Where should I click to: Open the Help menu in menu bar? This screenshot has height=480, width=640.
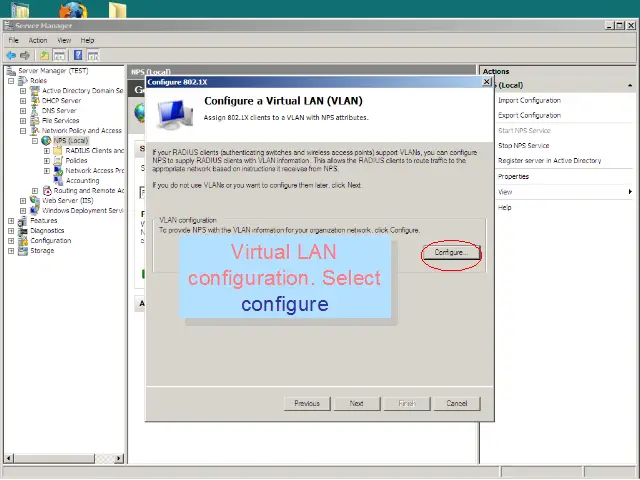tap(87, 40)
